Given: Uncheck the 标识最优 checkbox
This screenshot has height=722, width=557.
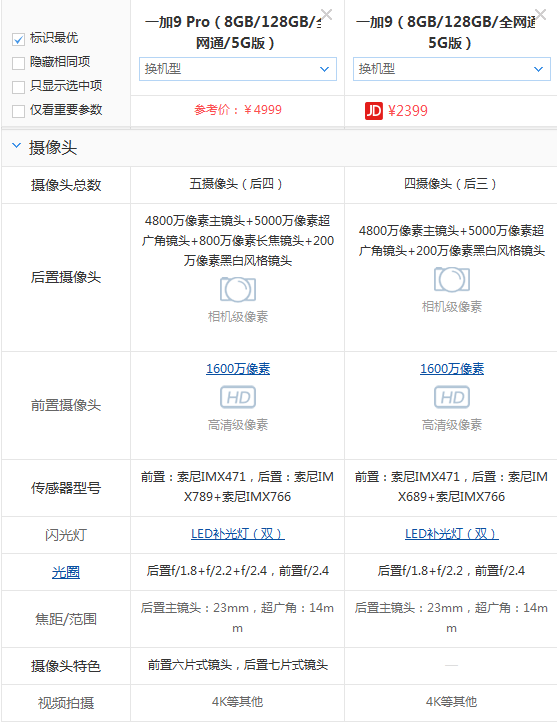Looking at the screenshot, I should 18,40.
